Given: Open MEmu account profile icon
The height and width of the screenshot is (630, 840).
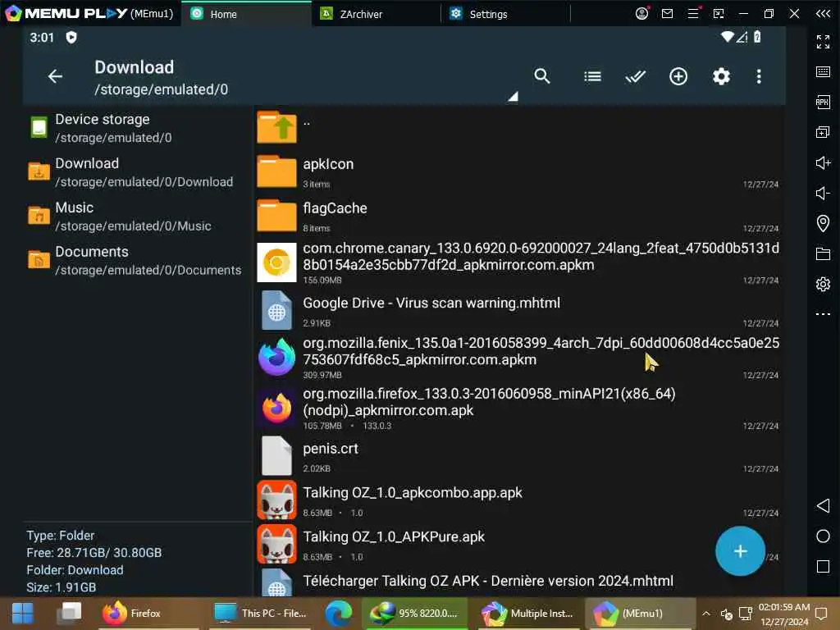Looking at the screenshot, I should point(641,13).
